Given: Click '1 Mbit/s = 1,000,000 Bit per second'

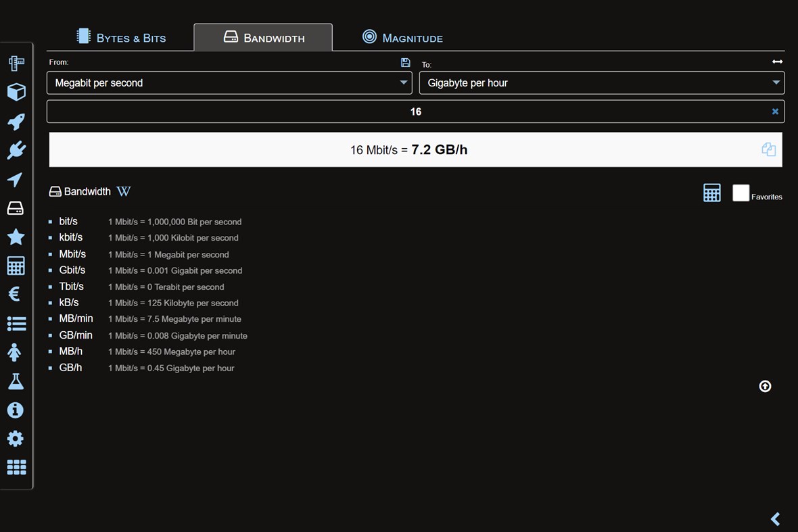Looking at the screenshot, I should (174, 222).
